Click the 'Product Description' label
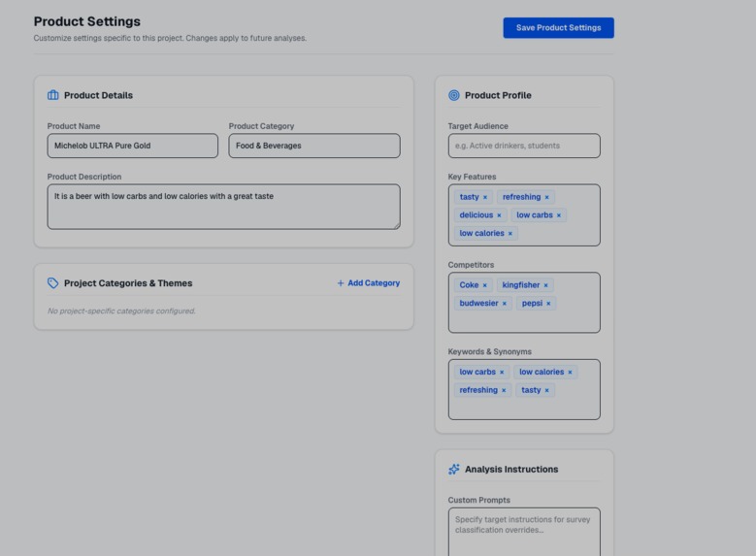 (x=84, y=177)
